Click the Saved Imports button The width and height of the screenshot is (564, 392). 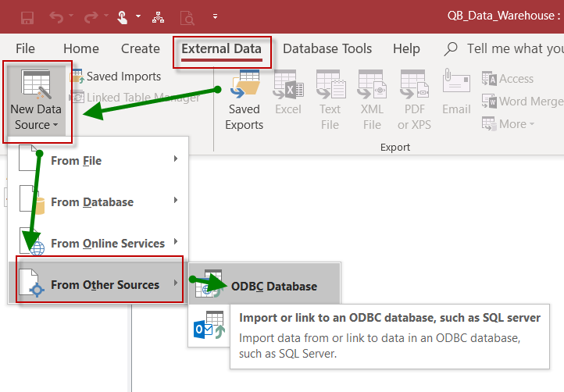click(x=116, y=77)
